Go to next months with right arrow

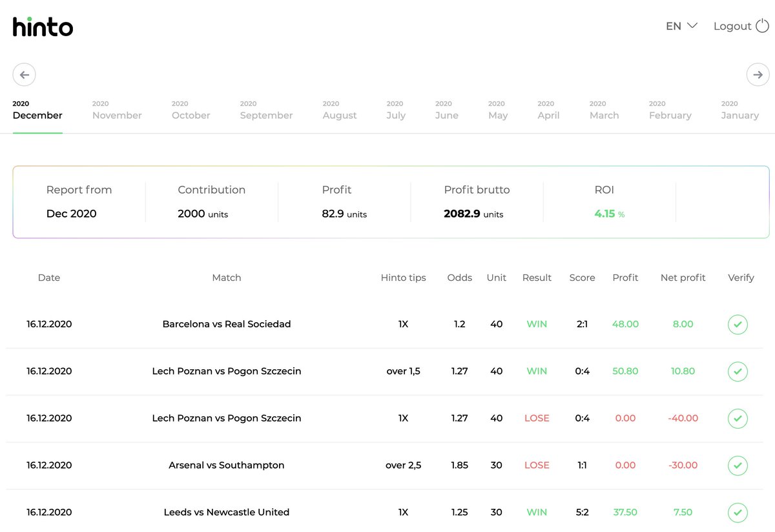pos(758,75)
